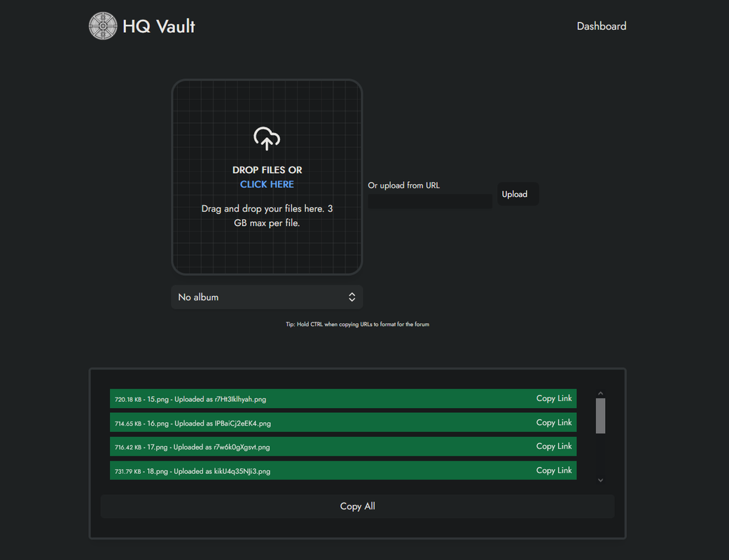Screen dimensions: 729x560
Task: Click the 'Or upload from URL' label
Action: tap(403, 185)
